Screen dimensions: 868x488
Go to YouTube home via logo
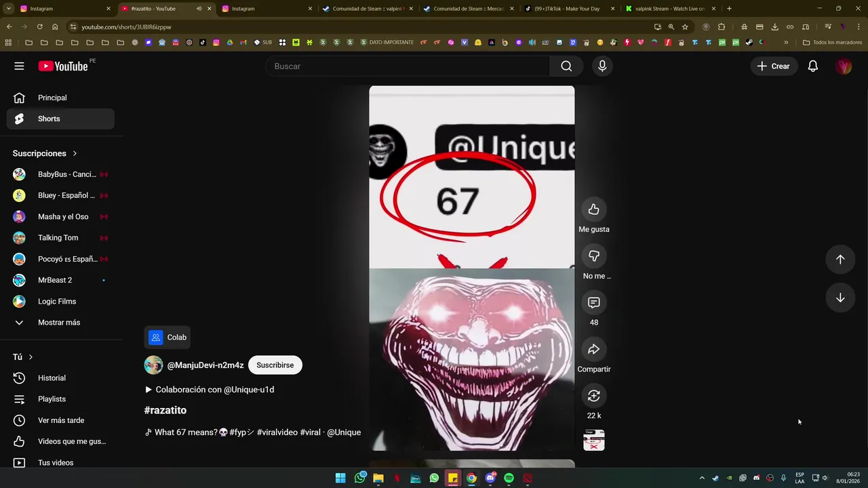pos(63,66)
